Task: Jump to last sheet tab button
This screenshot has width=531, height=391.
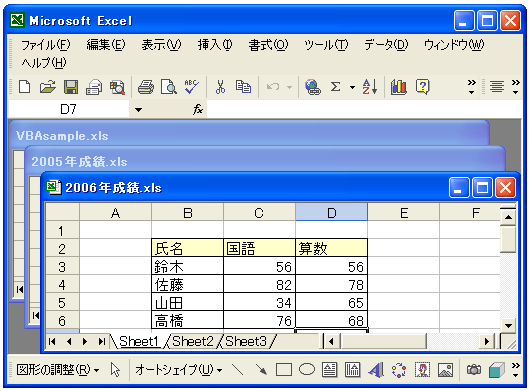Action: (x=102, y=342)
